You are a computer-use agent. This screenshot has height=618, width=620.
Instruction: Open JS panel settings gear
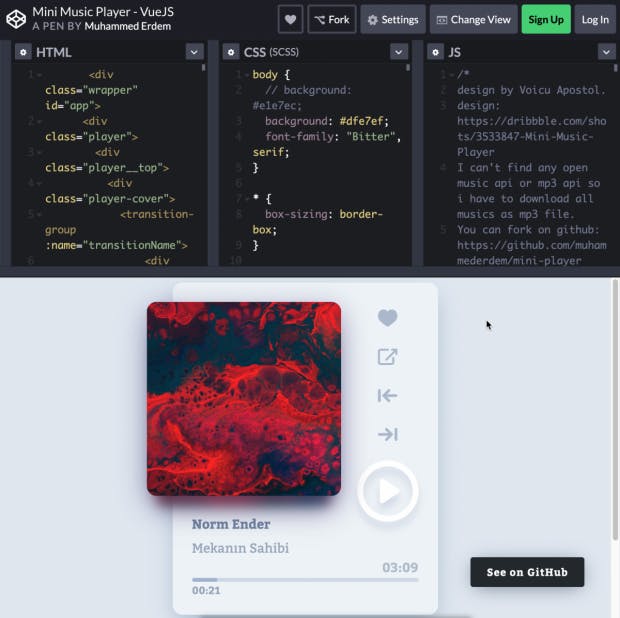[x=435, y=52]
